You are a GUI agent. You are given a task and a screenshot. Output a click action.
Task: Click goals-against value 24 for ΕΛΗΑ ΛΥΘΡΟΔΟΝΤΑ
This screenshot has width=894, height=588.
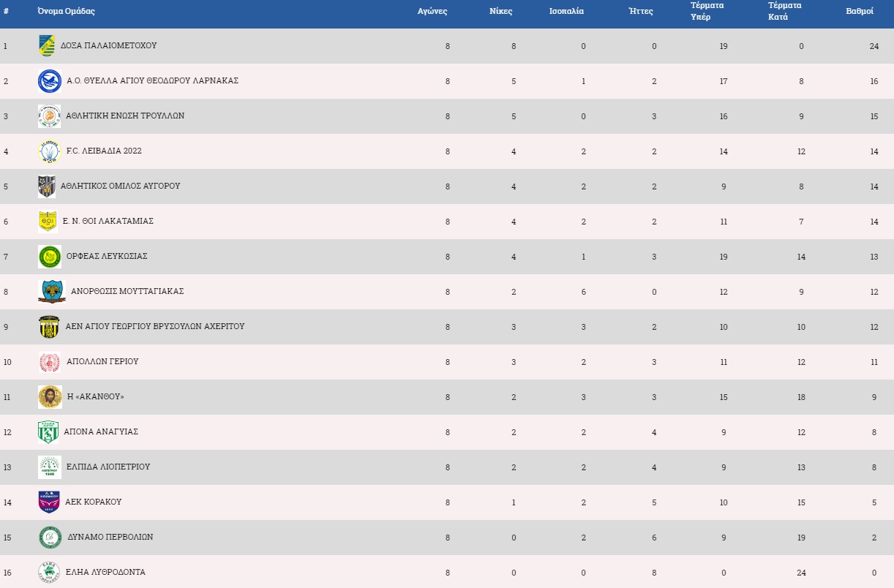(x=801, y=573)
